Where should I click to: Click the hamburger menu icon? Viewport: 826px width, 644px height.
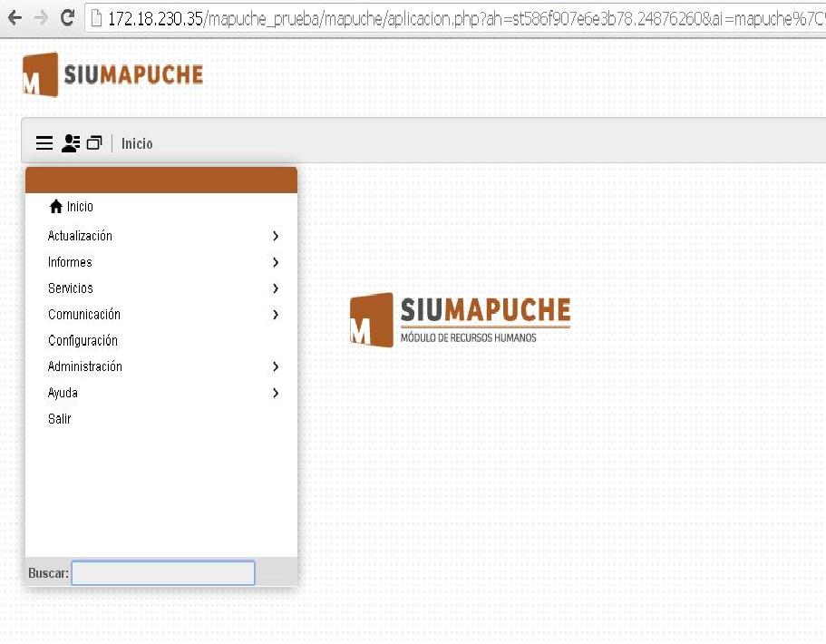click(x=44, y=143)
